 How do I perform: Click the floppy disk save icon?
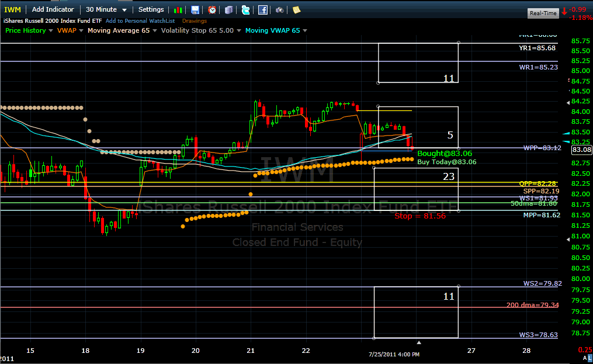[x=195, y=10]
